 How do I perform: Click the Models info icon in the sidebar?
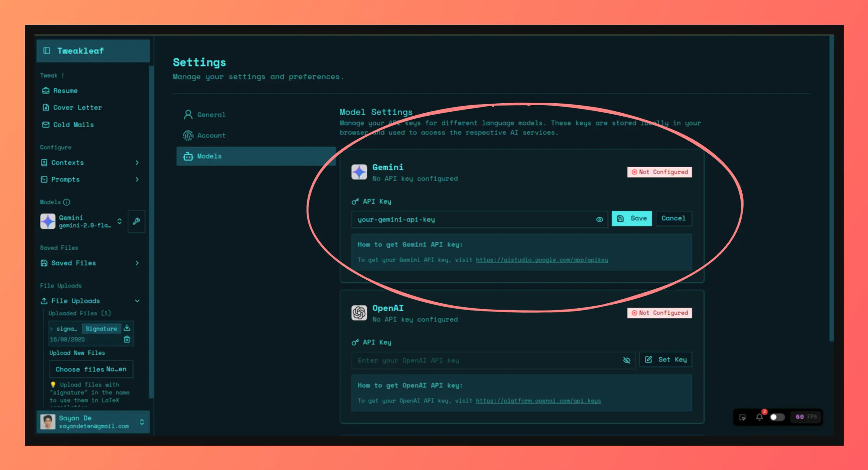[x=67, y=202]
